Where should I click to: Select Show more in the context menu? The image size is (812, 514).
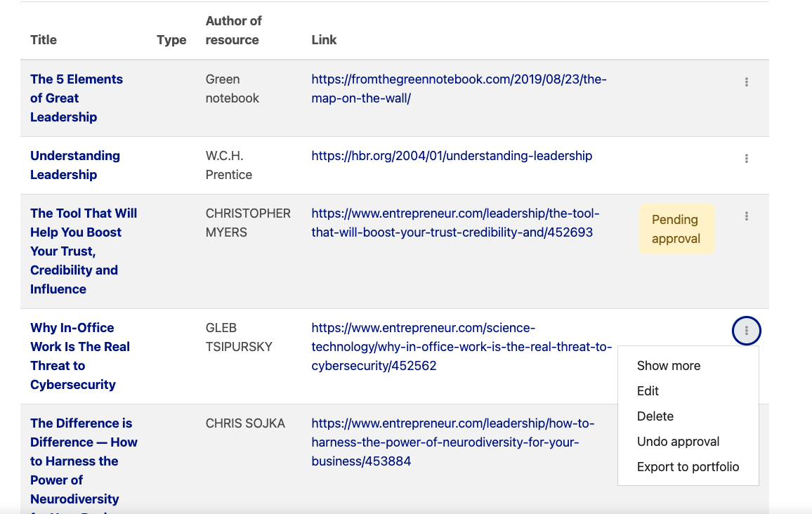[x=669, y=365]
